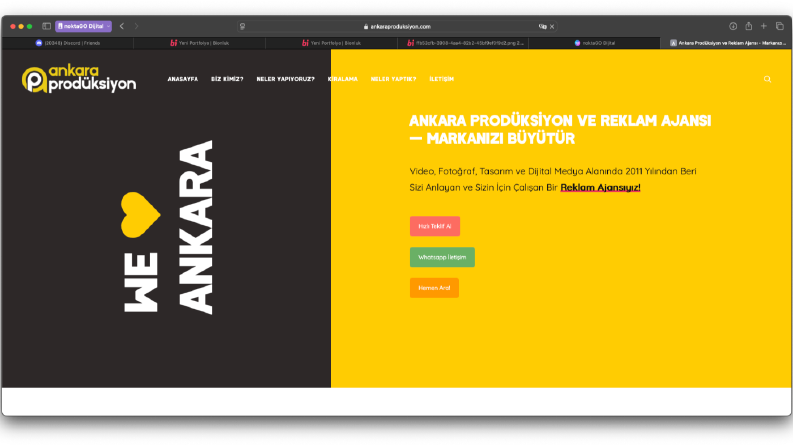
Task: Toggle the Safari sidebar
Action: [x=47, y=26]
